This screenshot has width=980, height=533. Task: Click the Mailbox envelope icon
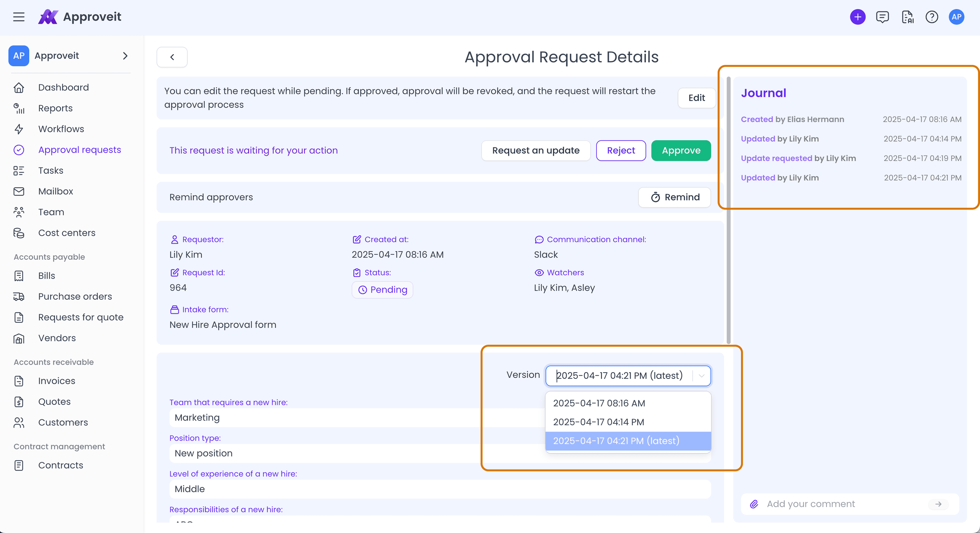tap(19, 191)
